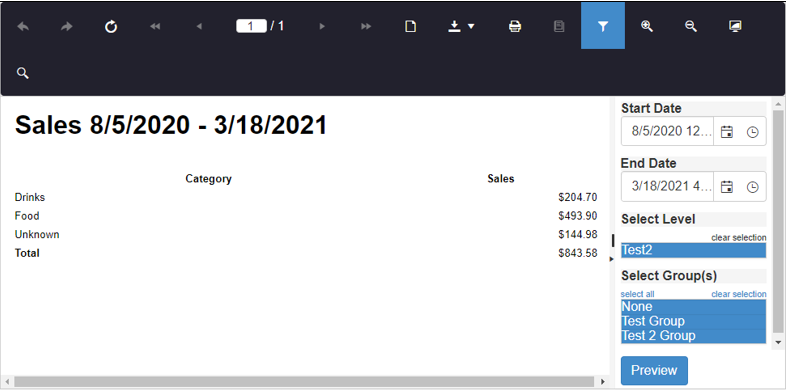Click 'clear selection' under Select Level

(x=738, y=238)
